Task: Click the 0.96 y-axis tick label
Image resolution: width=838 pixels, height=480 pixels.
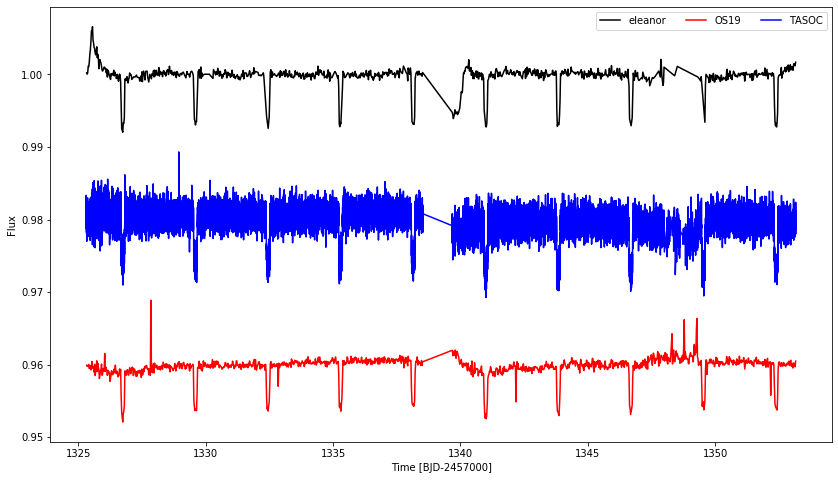Action: coord(32,366)
